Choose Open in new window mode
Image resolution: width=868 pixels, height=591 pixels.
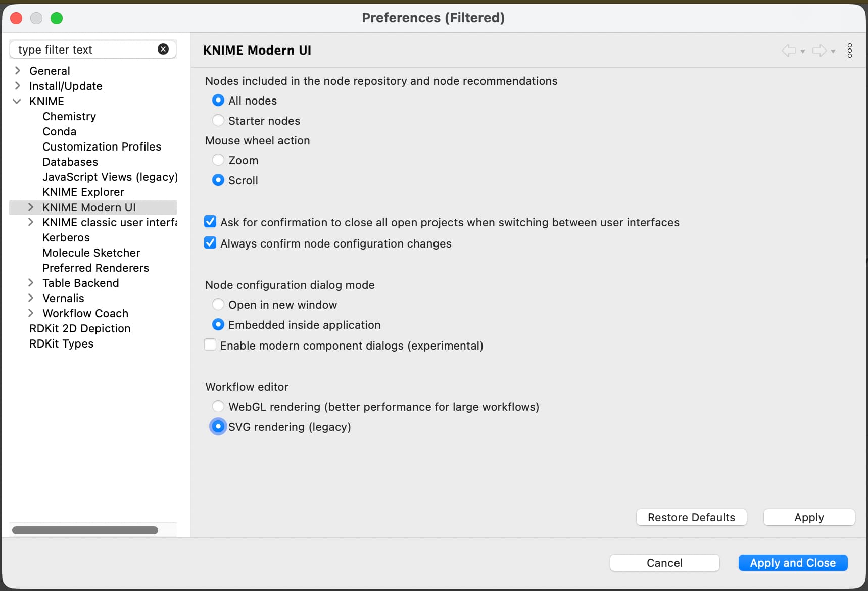(x=218, y=304)
